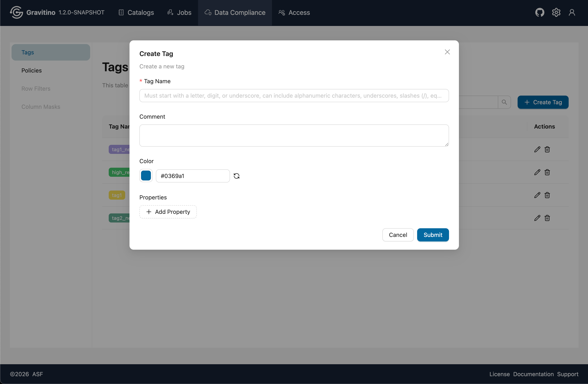Click the blue color swatch
This screenshot has width=588, height=384.
146,176
